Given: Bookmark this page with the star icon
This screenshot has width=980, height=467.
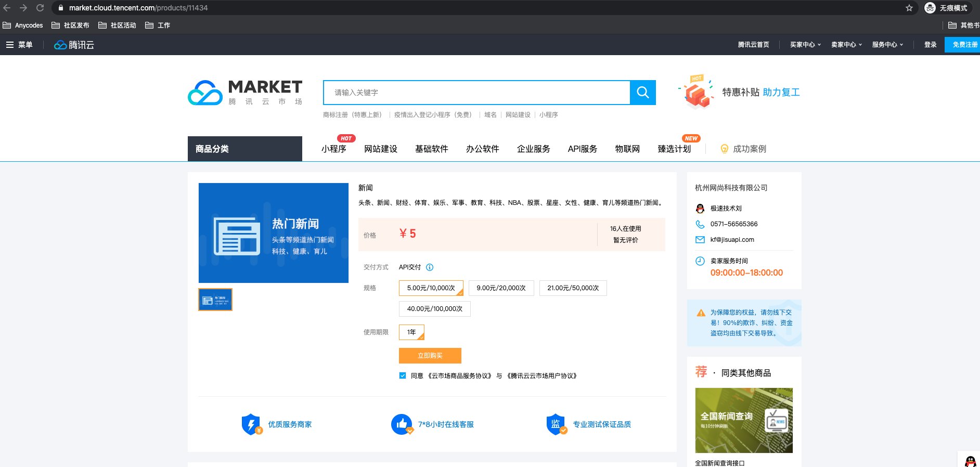Looking at the screenshot, I should [909, 8].
